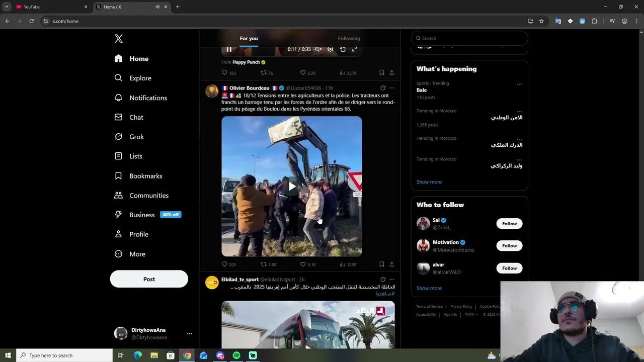
Task: Follow the alvar account
Action: coord(509,268)
